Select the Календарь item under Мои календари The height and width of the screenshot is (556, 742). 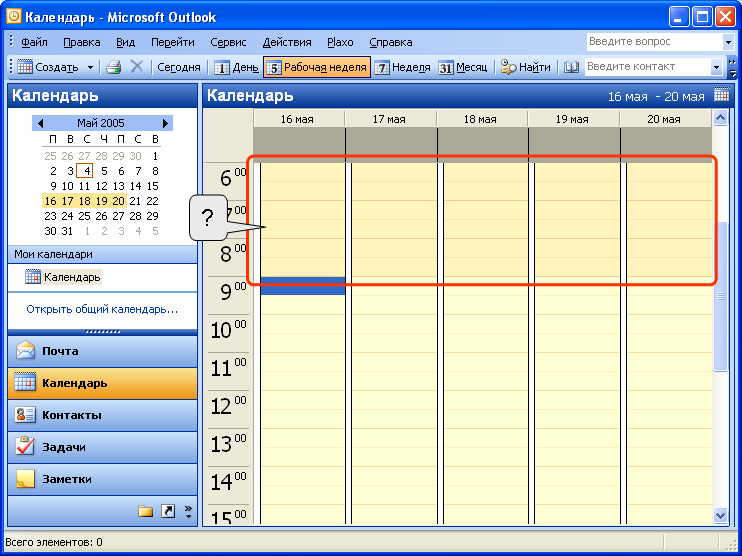[x=63, y=277]
